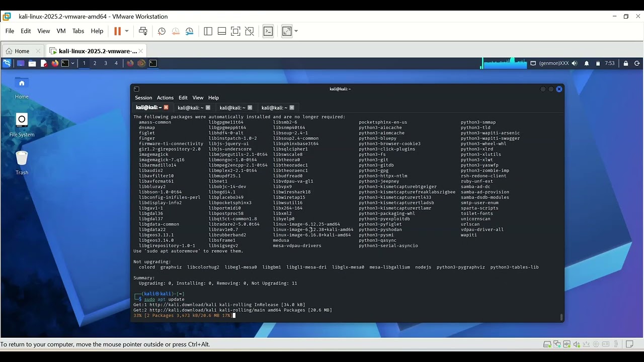Click the show desktop panel icon

point(21,63)
